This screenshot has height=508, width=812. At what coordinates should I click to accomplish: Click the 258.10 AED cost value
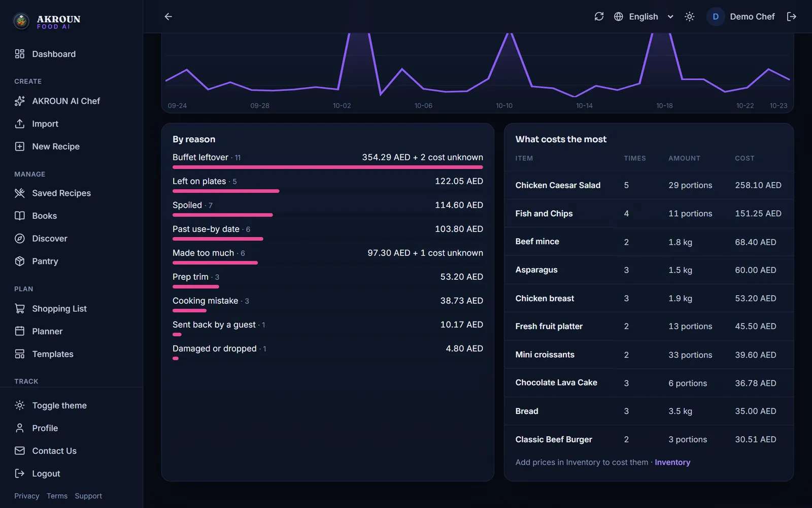pyautogui.click(x=758, y=185)
